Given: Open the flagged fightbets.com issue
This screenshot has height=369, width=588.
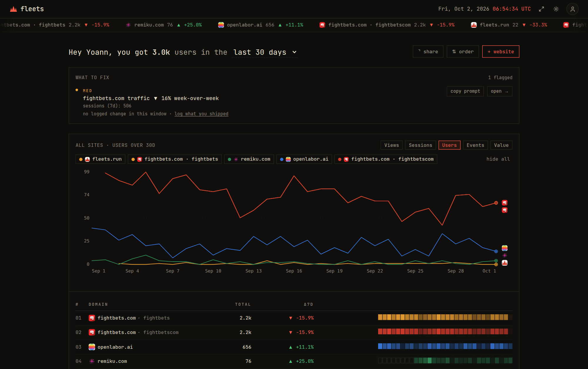Looking at the screenshot, I should coord(500,91).
